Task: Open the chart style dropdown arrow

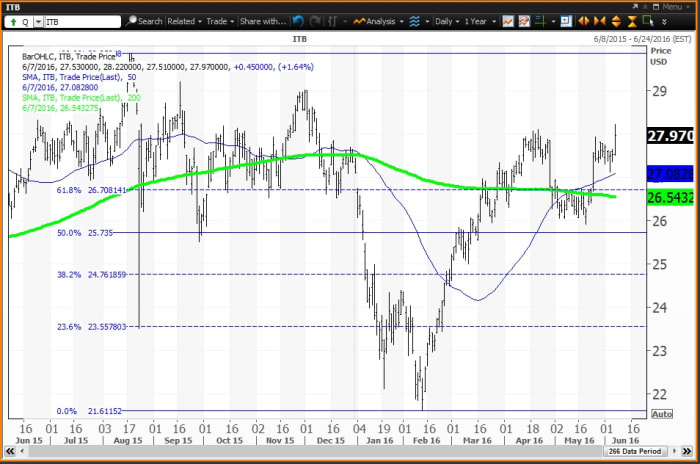Action: pos(345,21)
